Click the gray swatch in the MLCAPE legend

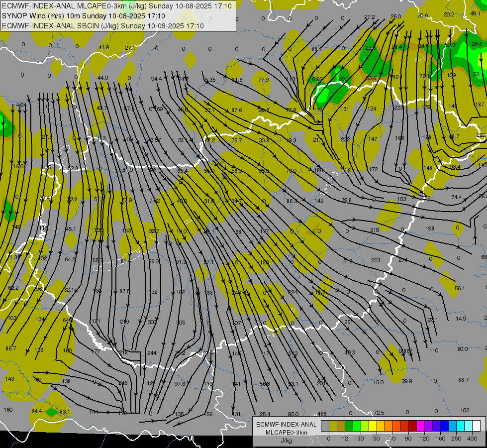pyautogui.click(x=325, y=426)
